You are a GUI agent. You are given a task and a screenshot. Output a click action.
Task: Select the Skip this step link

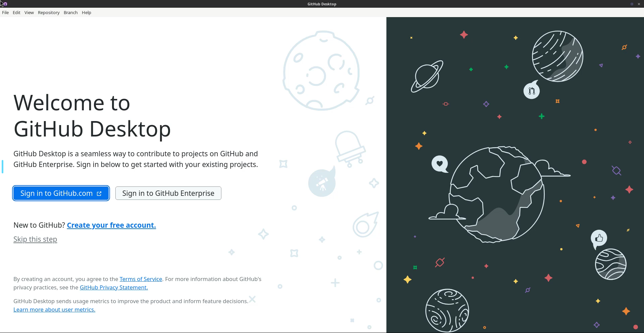35,239
